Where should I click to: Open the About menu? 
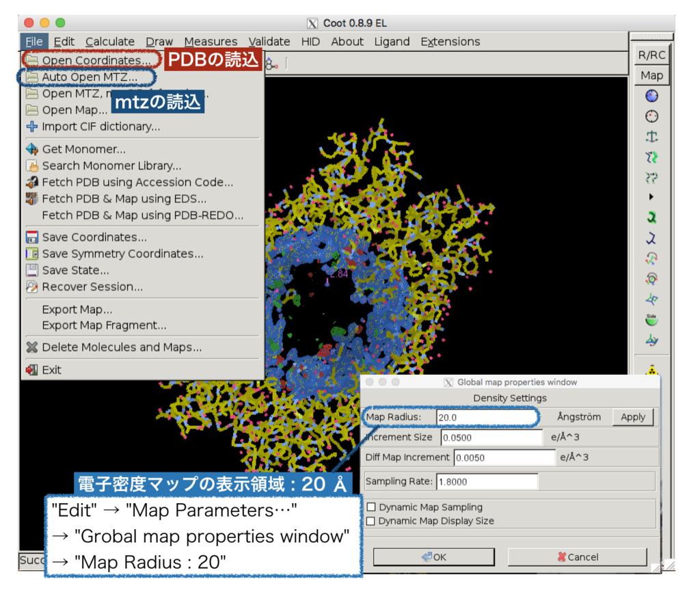point(347,42)
